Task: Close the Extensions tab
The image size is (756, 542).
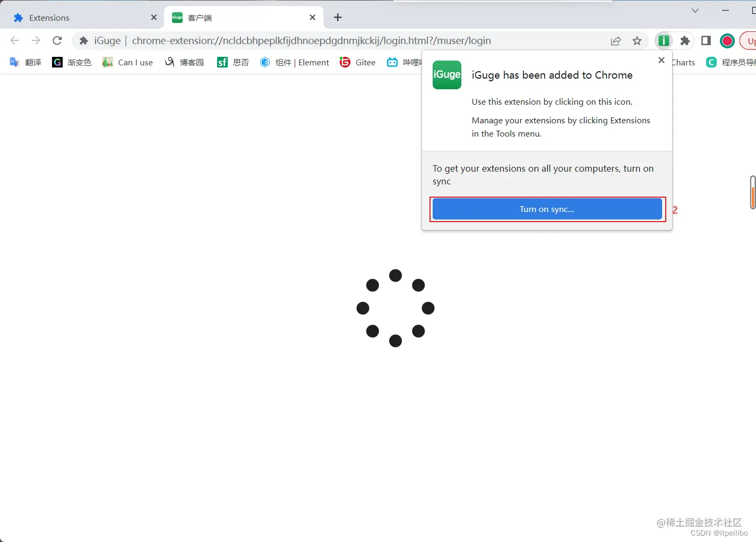Action: pyautogui.click(x=154, y=18)
